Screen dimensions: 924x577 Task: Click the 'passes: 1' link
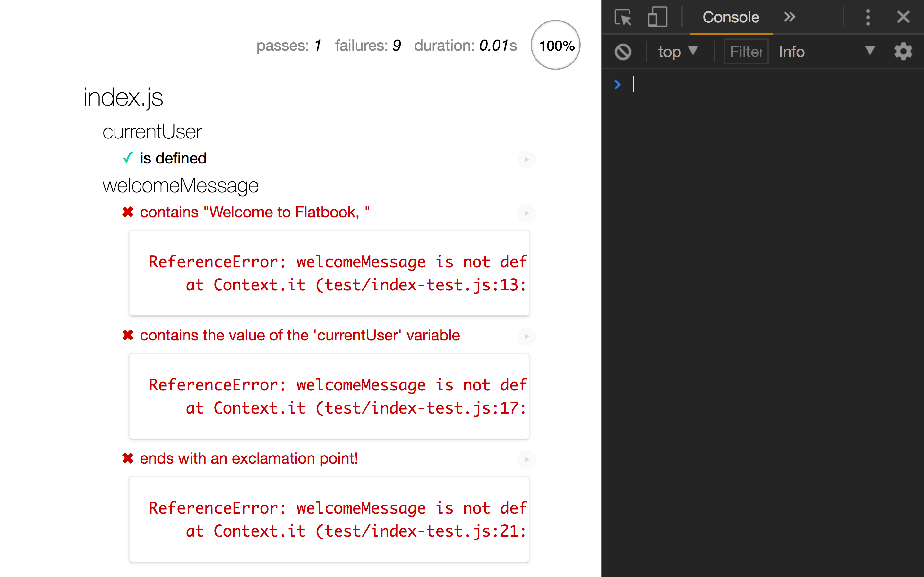pyautogui.click(x=289, y=46)
